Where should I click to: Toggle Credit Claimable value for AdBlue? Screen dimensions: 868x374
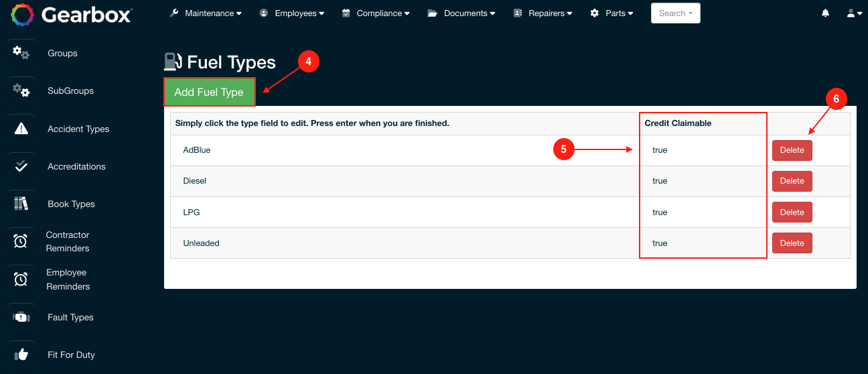[x=660, y=150]
